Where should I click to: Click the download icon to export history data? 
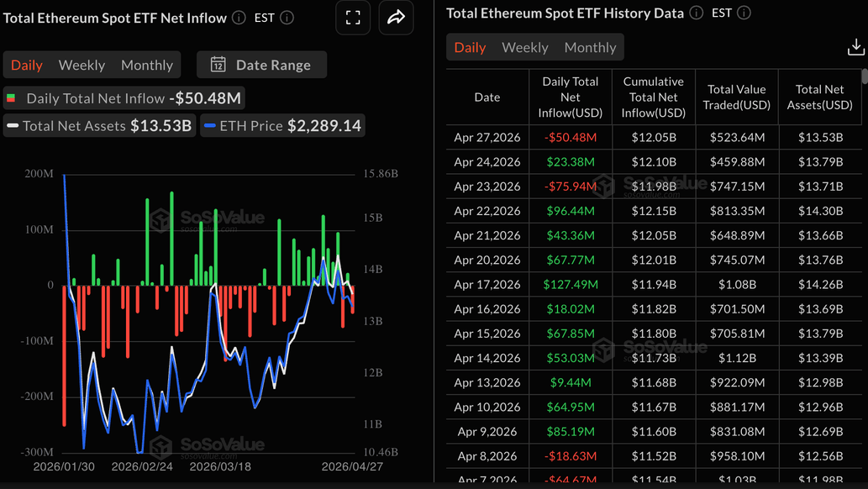point(856,47)
